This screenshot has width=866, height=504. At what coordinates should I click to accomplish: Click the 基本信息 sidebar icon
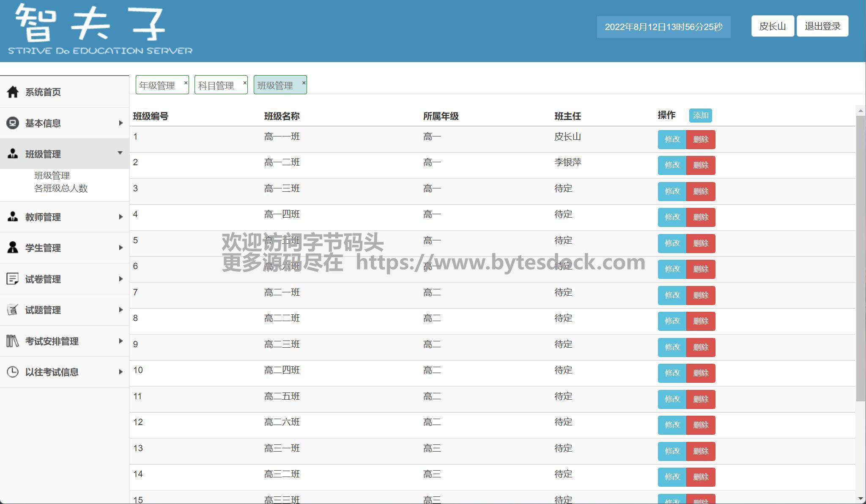coord(13,123)
